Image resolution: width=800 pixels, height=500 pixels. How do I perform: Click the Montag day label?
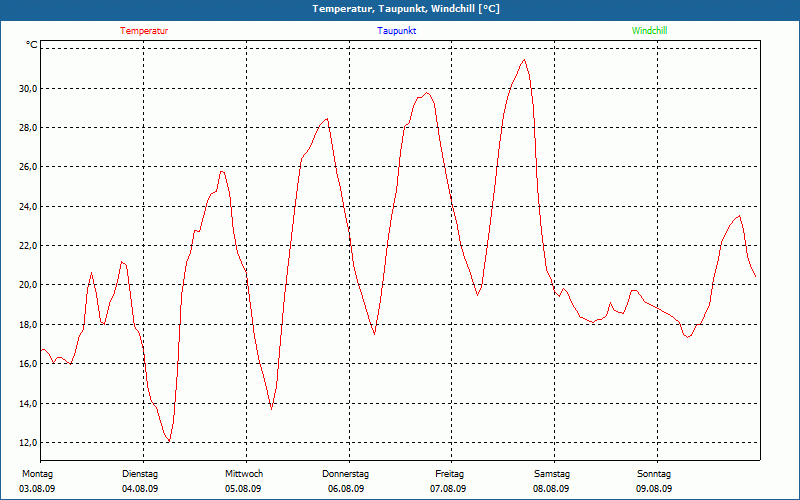[38, 474]
